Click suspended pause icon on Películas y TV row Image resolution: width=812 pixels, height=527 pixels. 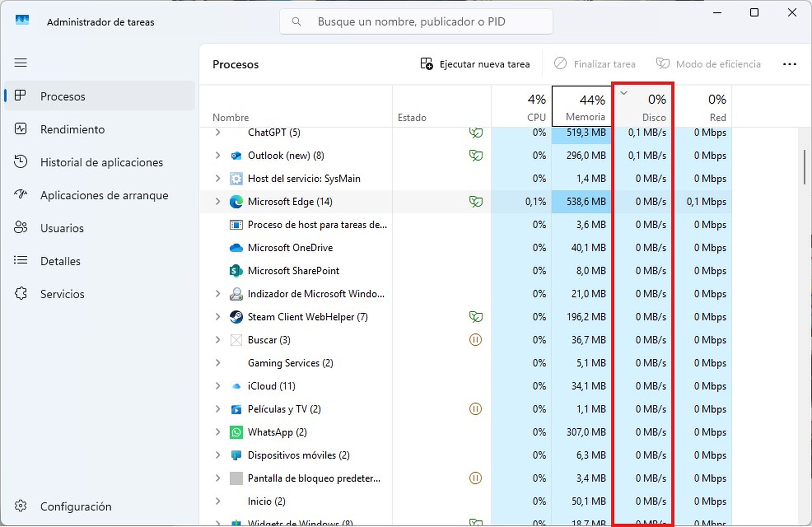(475, 409)
